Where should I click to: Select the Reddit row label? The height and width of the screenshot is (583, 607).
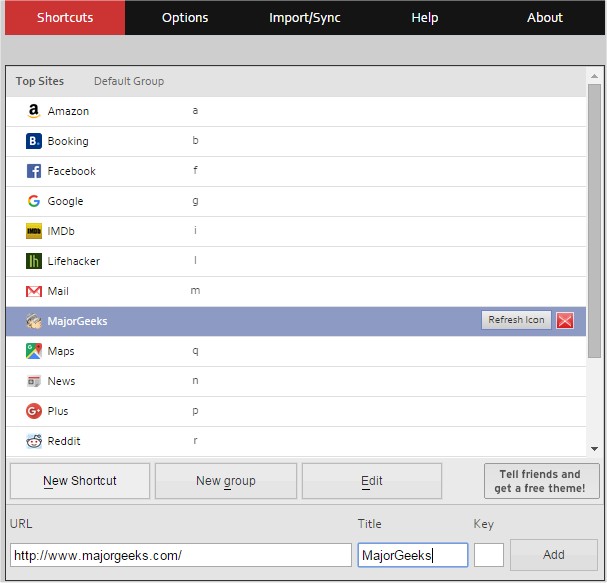(x=63, y=441)
